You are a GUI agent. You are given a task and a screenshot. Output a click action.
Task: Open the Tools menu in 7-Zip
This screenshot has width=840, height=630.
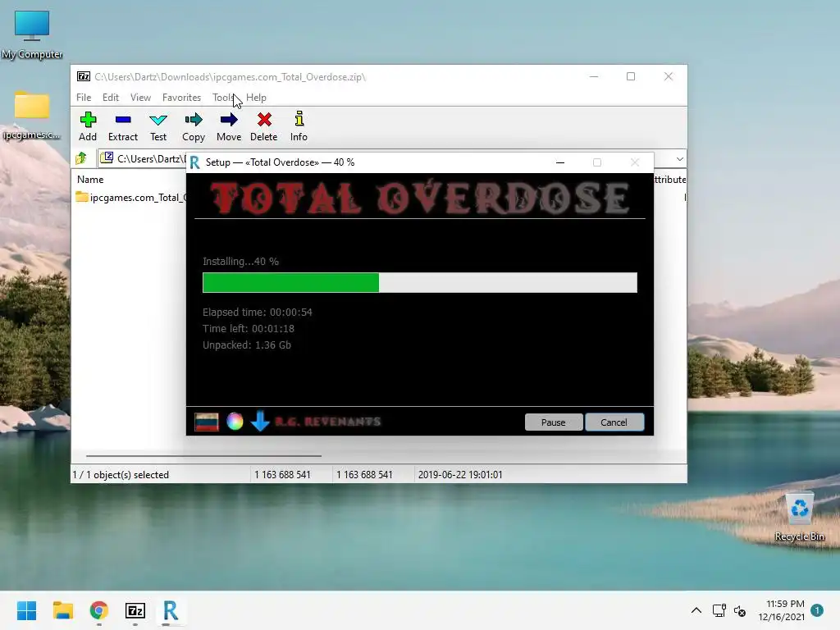pyautogui.click(x=223, y=98)
